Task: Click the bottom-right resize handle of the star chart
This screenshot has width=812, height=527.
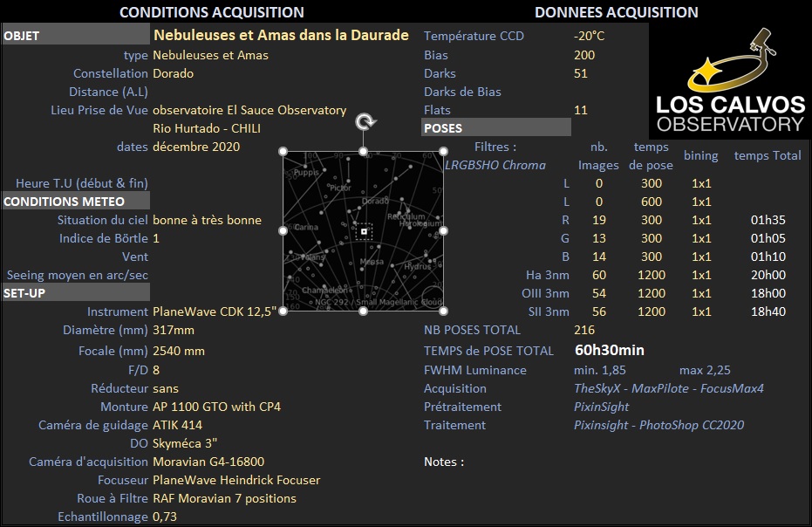Action: 443,311
